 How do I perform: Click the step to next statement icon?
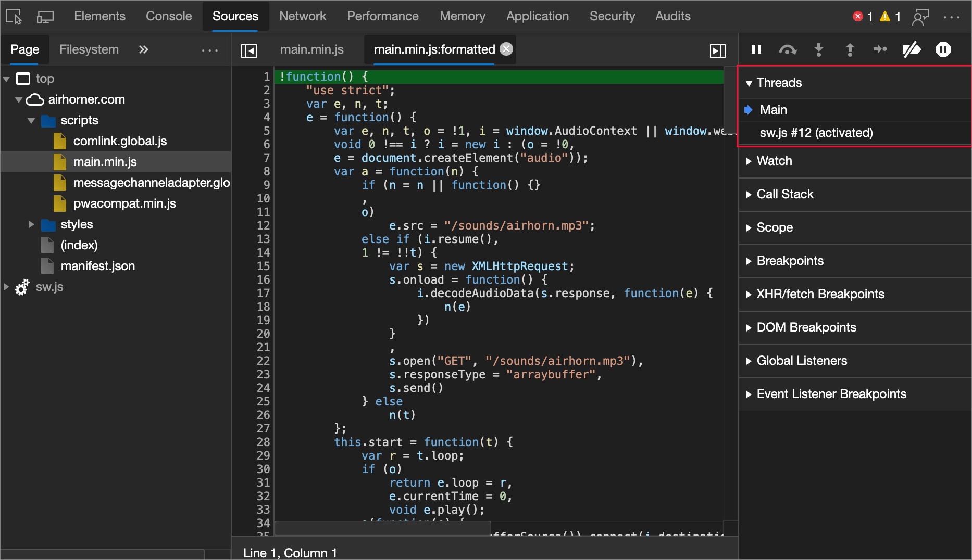pyautogui.click(x=880, y=49)
